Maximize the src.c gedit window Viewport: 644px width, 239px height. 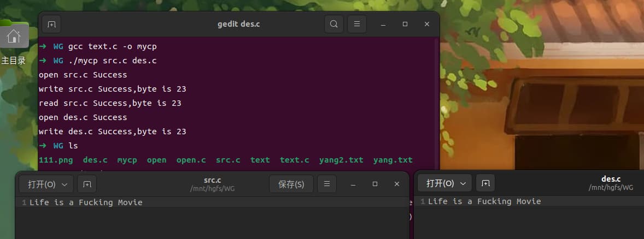pyautogui.click(x=375, y=184)
